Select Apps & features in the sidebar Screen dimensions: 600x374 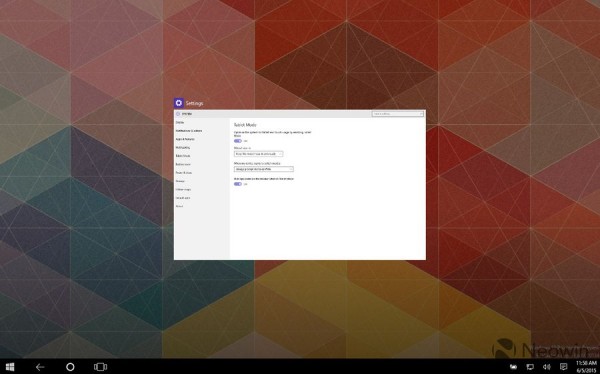(x=185, y=139)
